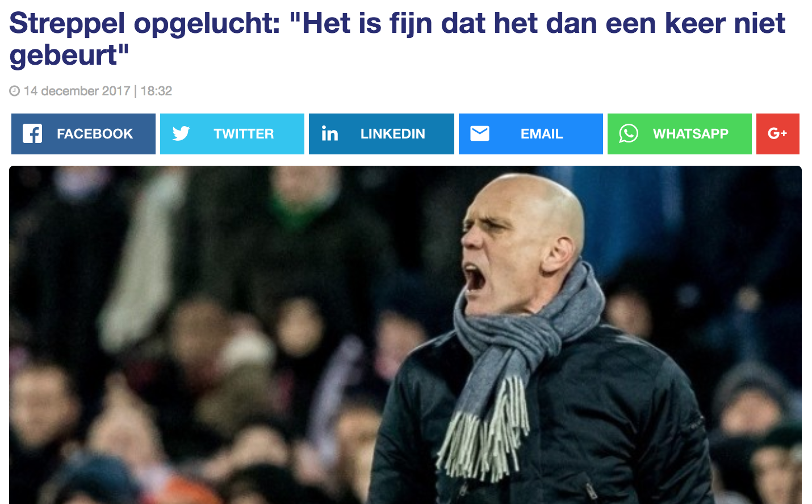Open the photo of the shouting coach
812x504 pixels.
coord(405,335)
